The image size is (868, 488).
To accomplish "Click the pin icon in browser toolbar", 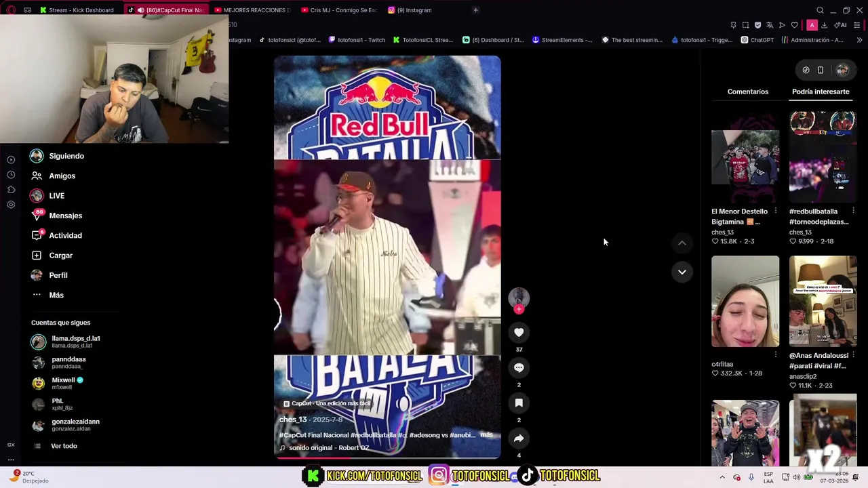I will point(733,25).
